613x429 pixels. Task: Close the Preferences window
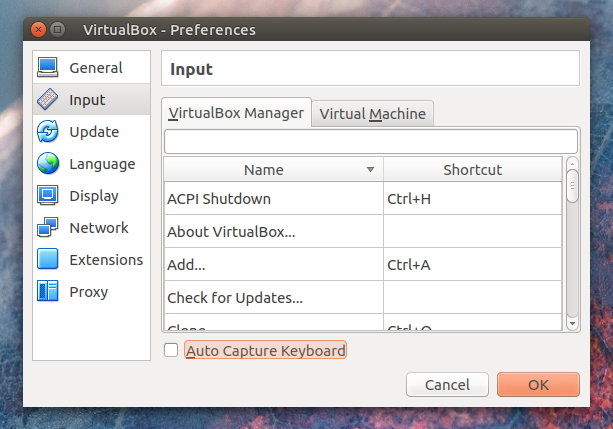point(38,30)
